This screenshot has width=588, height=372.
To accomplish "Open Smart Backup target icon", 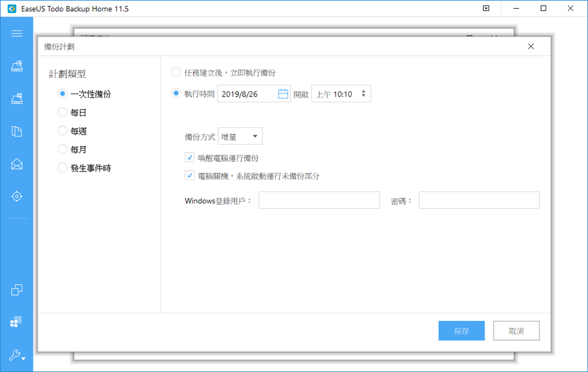I will 16,197.
